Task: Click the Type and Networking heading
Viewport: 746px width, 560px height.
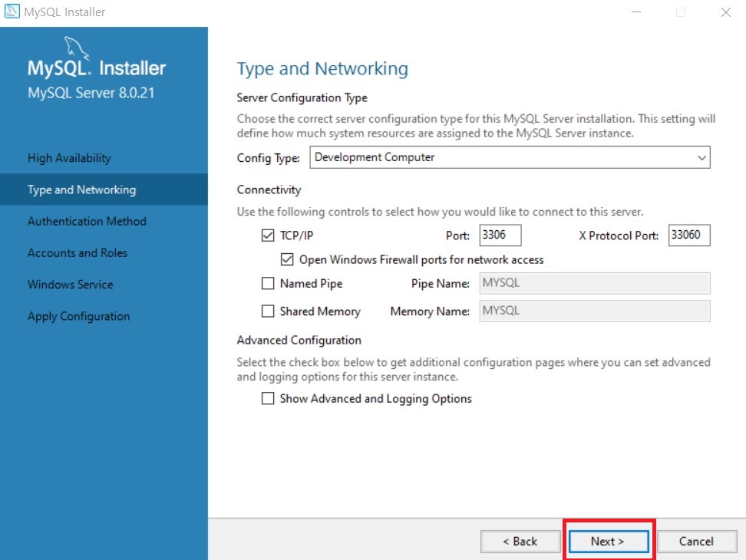Action: click(x=322, y=69)
